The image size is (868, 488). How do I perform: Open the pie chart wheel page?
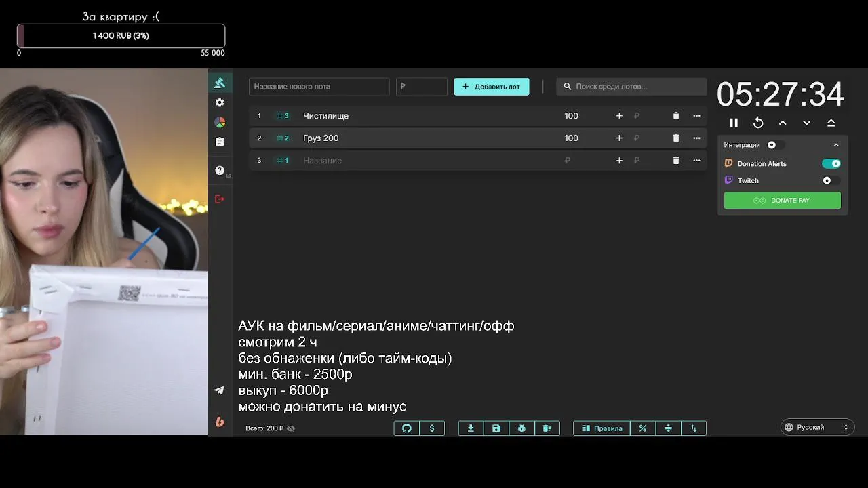pyautogui.click(x=219, y=122)
